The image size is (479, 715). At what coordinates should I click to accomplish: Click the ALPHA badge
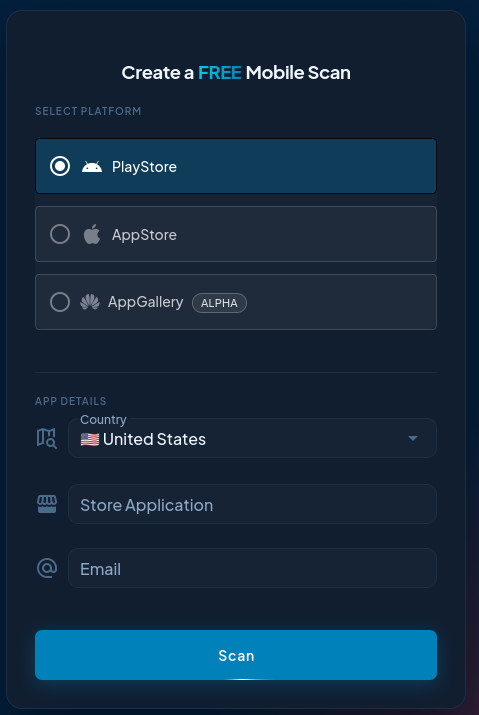(219, 303)
